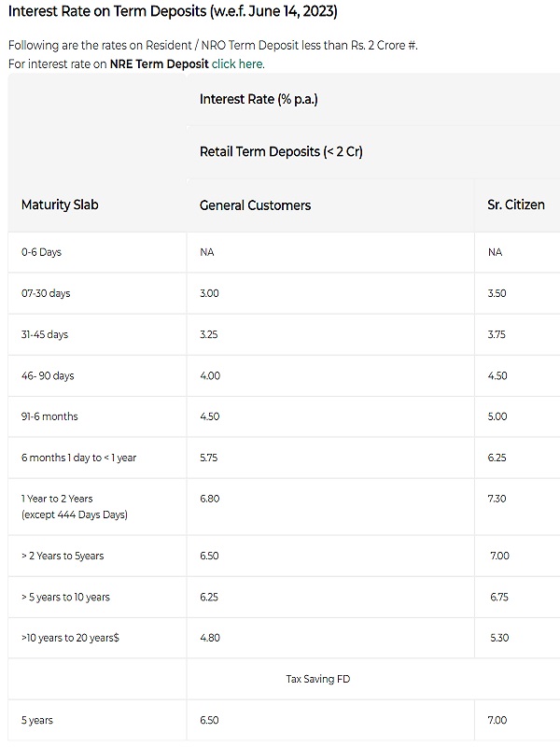Select the bold "NRE Term Deposit" text

coord(159,63)
